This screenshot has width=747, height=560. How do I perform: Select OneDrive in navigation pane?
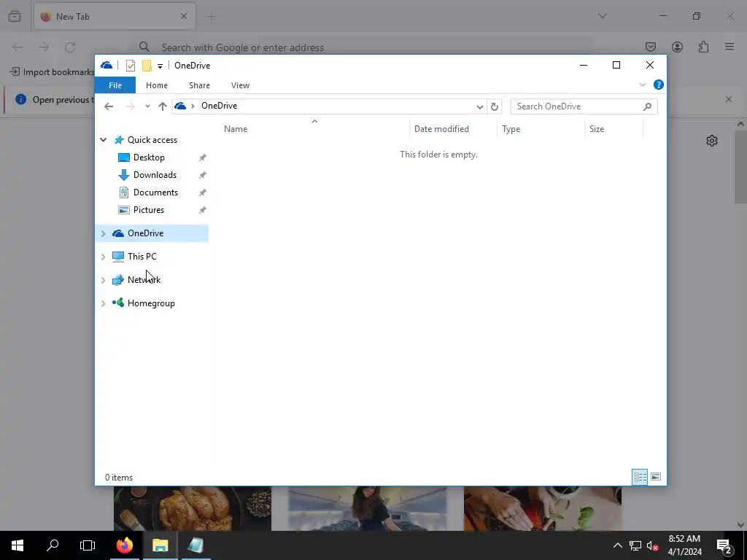point(145,233)
